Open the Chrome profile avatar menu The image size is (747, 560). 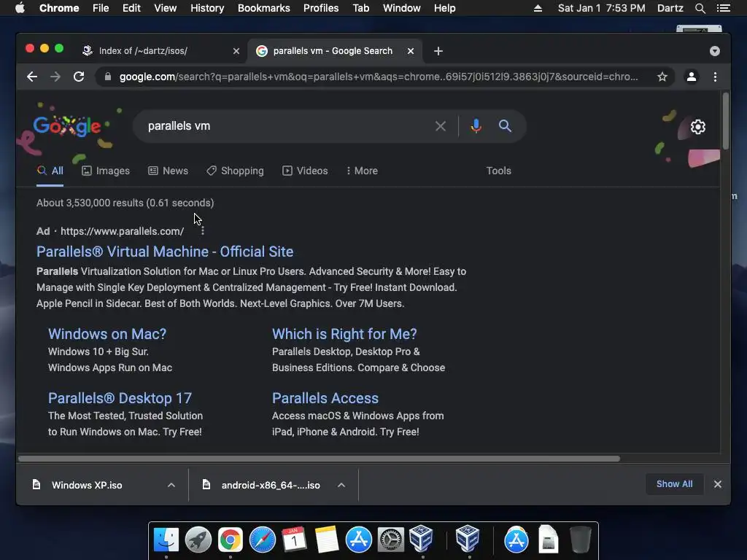click(692, 77)
